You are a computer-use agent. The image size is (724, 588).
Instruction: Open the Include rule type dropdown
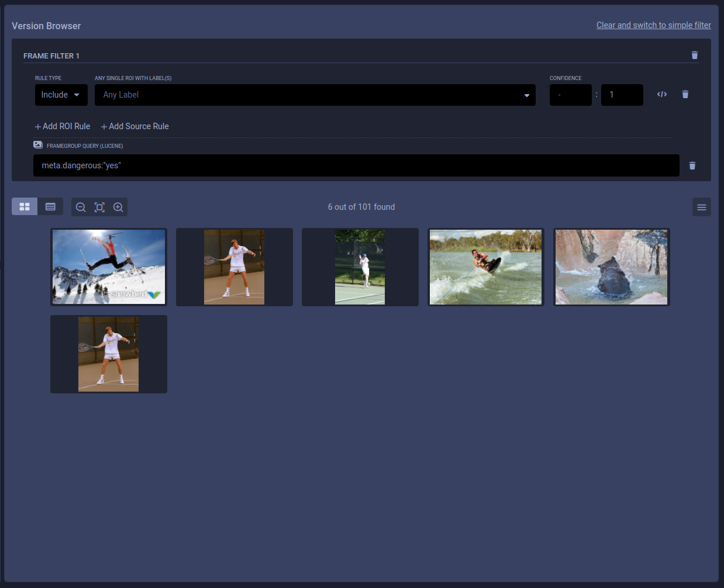61,95
